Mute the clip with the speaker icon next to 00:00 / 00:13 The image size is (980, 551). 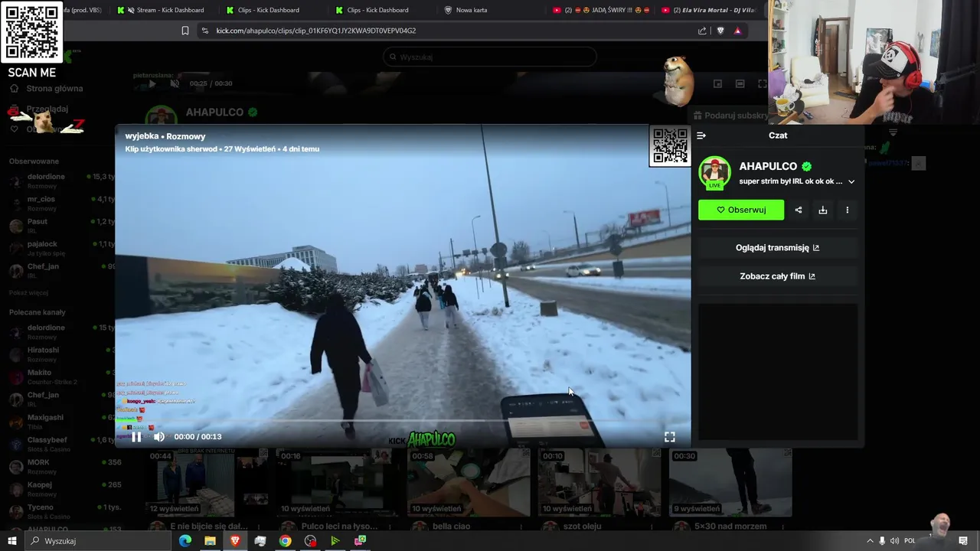point(159,437)
